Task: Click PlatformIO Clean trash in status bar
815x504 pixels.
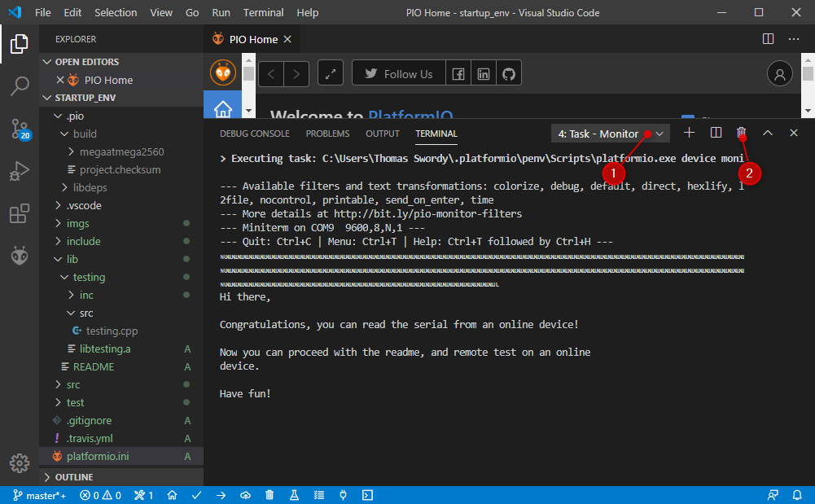Action: coord(269,495)
